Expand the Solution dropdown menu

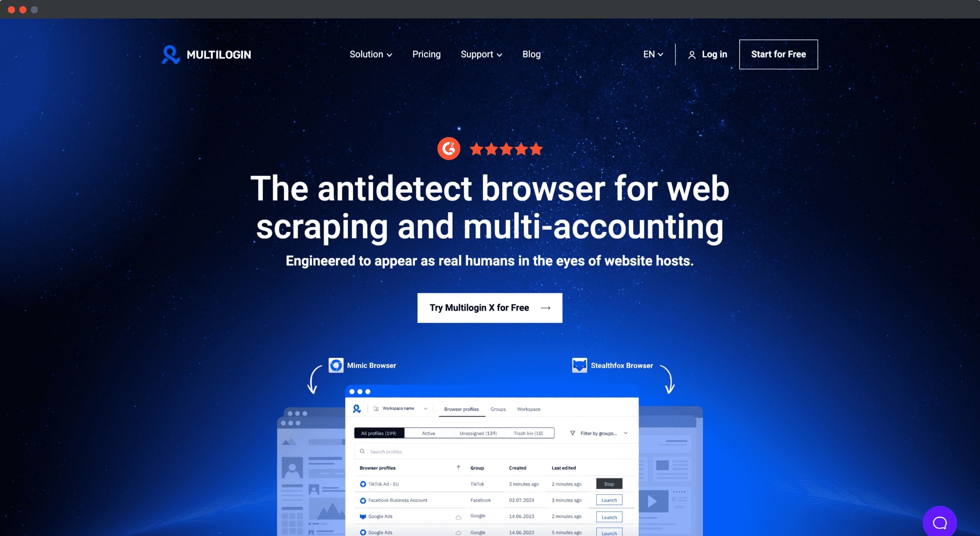point(371,54)
